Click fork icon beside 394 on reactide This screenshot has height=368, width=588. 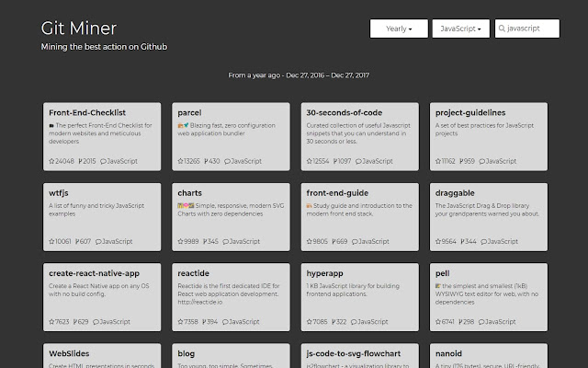(x=204, y=322)
